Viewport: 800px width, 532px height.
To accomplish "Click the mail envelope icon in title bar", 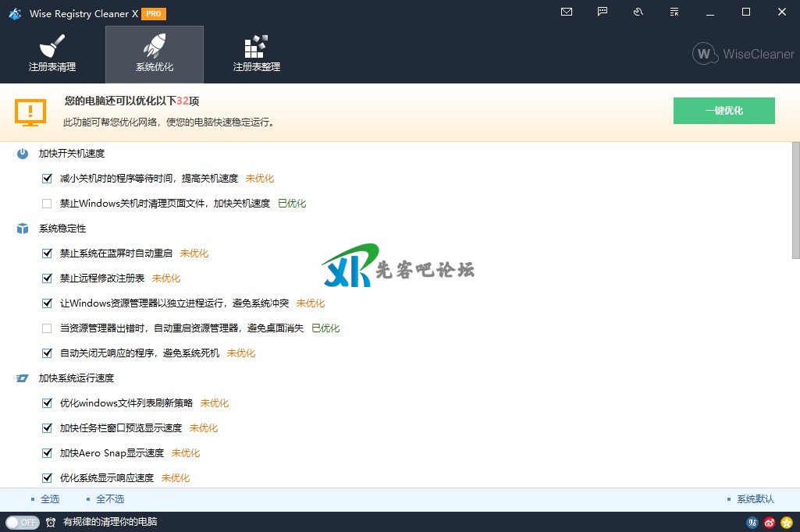I will [567, 12].
